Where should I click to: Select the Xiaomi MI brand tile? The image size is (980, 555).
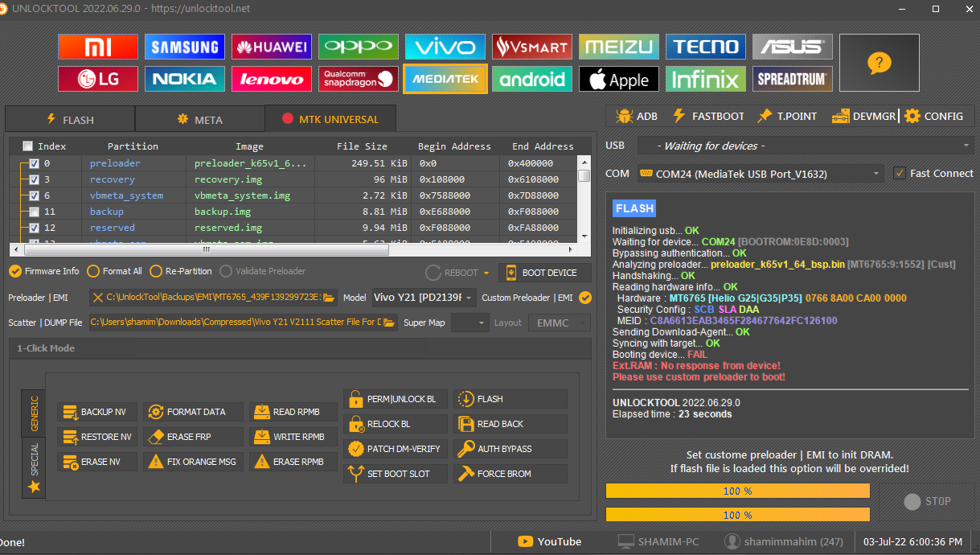[98, 47]
